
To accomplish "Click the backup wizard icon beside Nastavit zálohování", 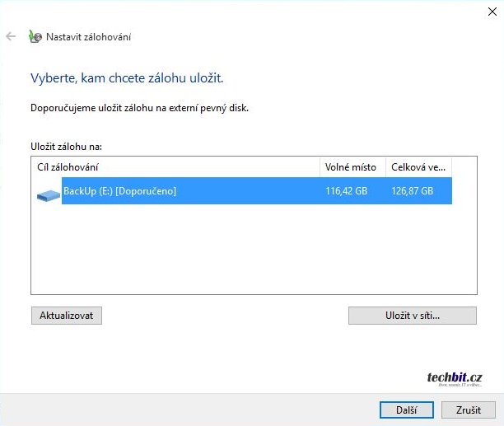I will point(34,36).
